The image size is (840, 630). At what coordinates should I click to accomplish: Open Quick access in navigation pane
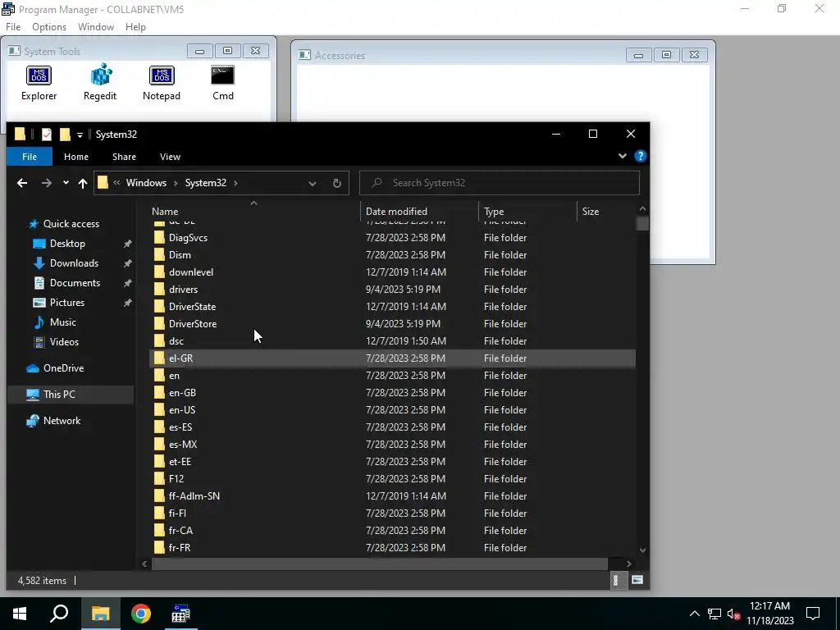(71, 223)
